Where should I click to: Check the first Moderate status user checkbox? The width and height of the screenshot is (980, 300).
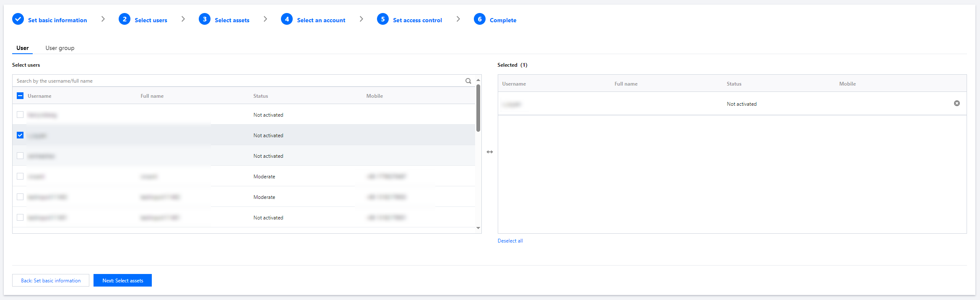coord(20,176)
